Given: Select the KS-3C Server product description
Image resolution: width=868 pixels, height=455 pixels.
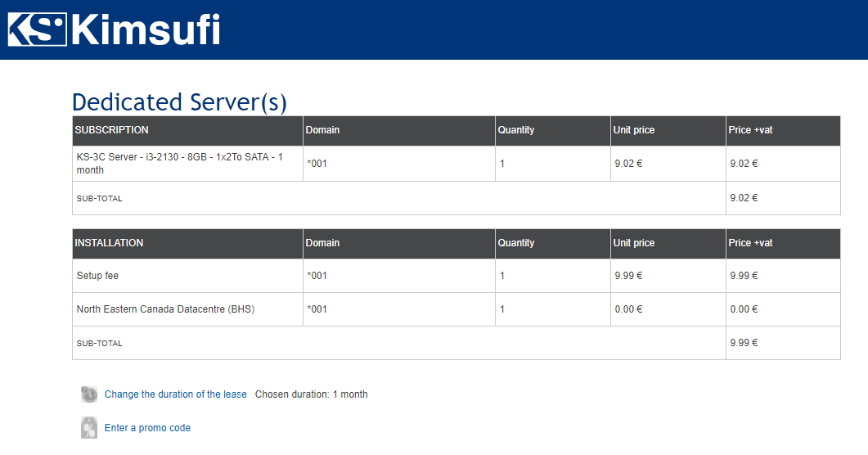Looking at the screenshot, I should click(179, 164).
